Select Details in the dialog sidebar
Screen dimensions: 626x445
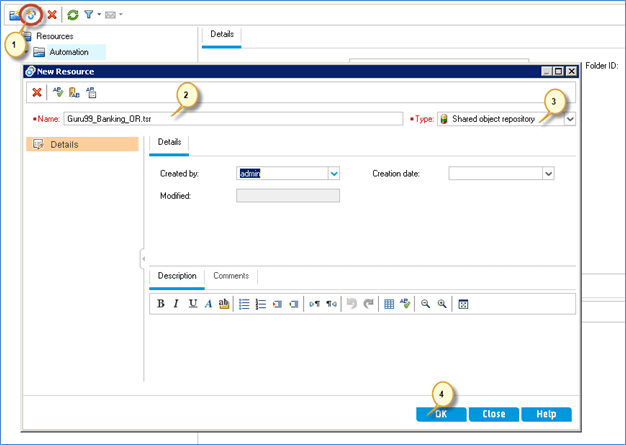82,144
